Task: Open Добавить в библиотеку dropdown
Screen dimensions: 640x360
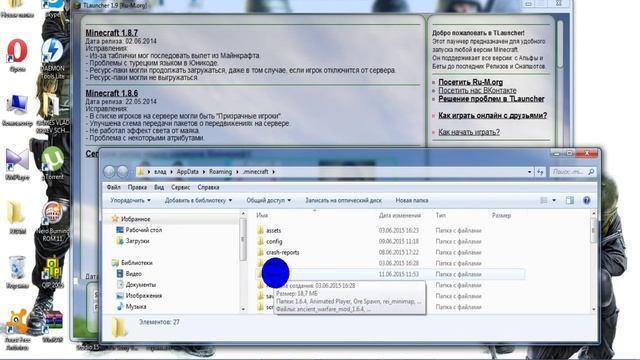Action: 198,200
